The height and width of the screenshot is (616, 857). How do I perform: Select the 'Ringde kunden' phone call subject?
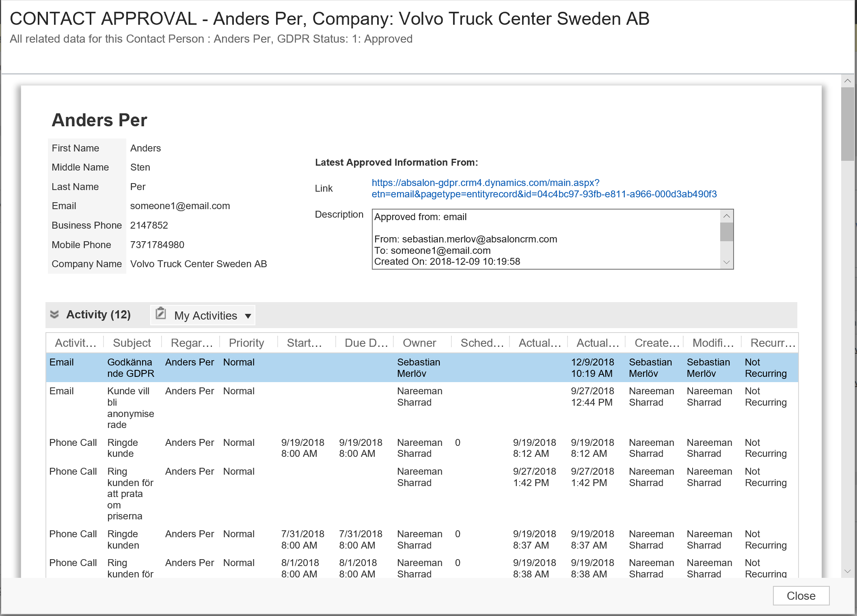[x=123, y=539]
